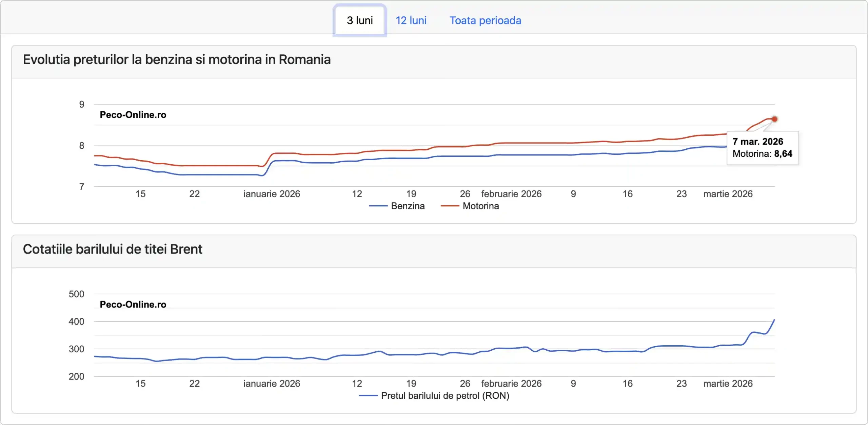868x425 pixels.
Task: Click the Brent price line peak at chart end
Action: pyautogui.click(x=774, y=320)
